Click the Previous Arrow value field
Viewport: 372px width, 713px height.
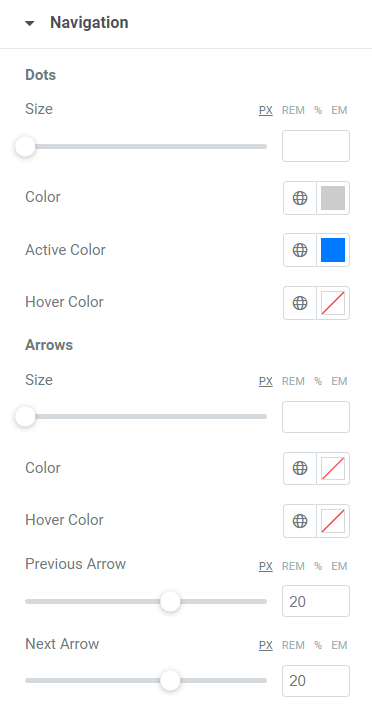click(x=316, y=601)
